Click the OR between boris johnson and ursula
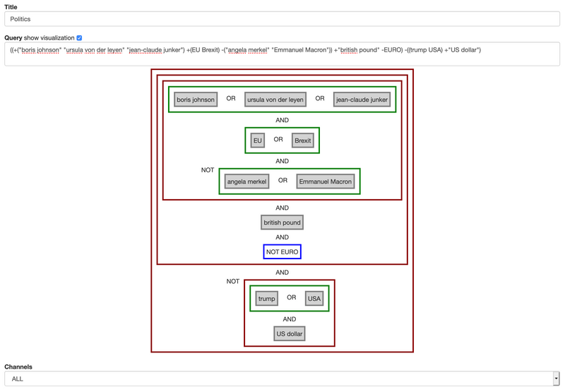565x392 pixels. 231,99
